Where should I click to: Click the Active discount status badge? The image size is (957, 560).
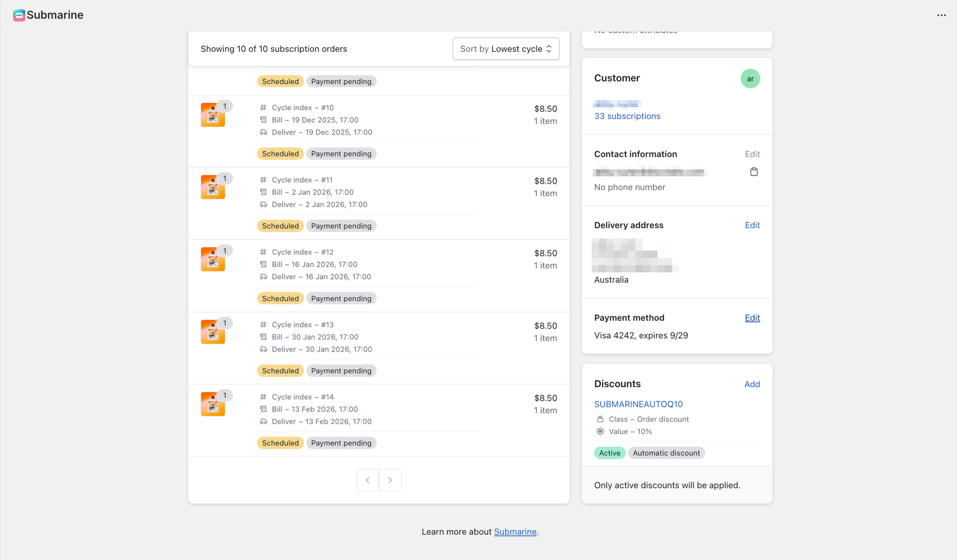(x=609, y=453)
